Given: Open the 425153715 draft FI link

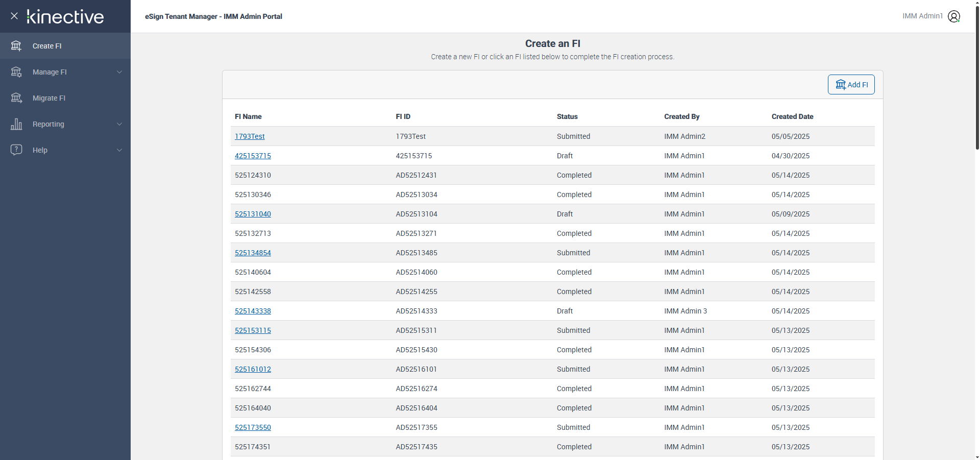Looking at the screenshot, I should click(253, 156).
